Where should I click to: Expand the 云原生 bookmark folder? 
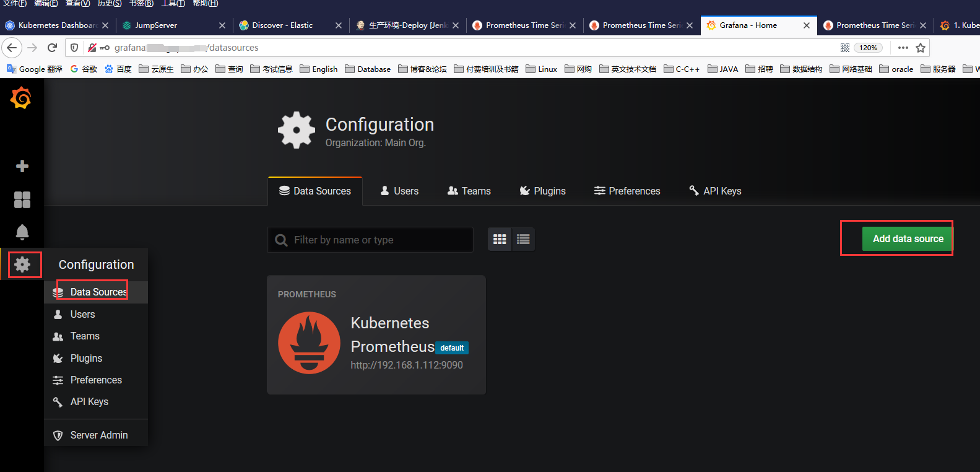pyautogui.click(x=156, y=69)
